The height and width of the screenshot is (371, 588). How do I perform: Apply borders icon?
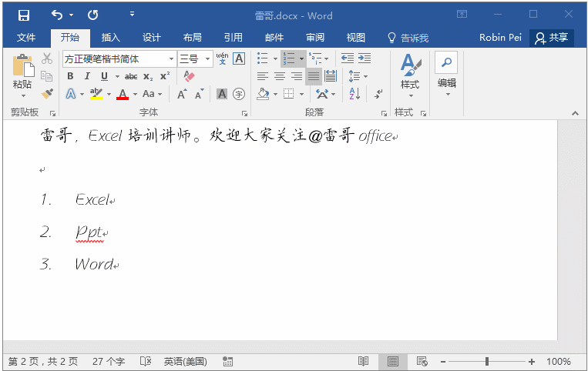tap(288, 94)
